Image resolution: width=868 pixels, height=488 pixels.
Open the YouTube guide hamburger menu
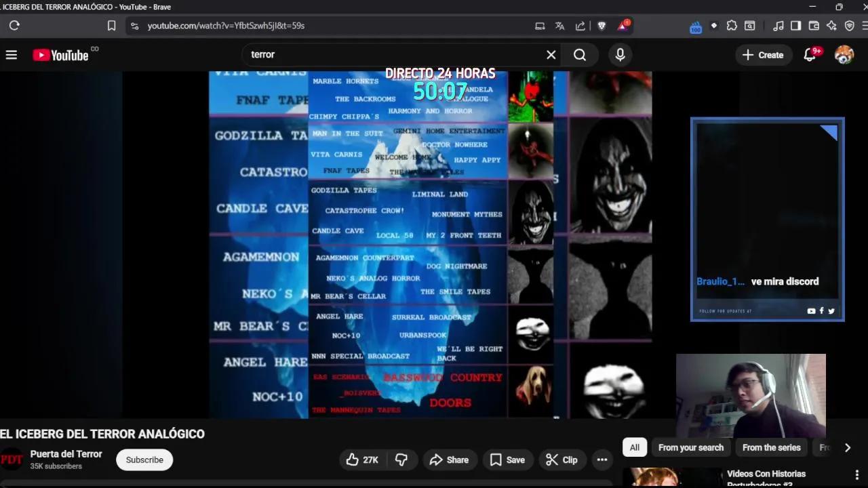[x=12, y=55]
